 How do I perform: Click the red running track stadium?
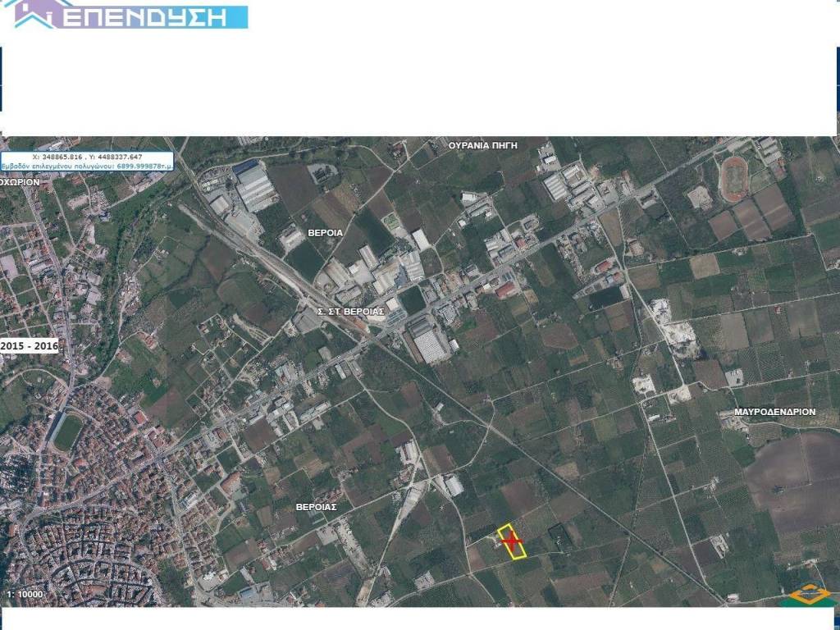coord(733,178)
